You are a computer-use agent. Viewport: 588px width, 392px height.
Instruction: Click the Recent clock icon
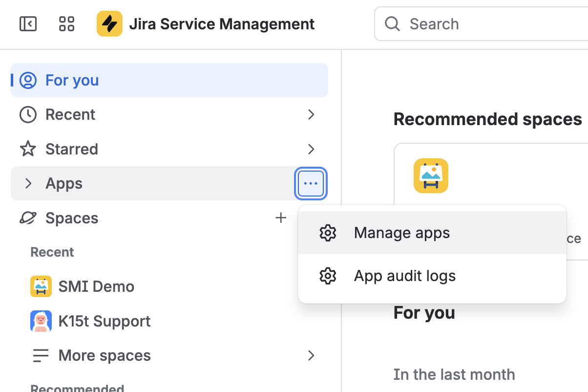point(28,114)
